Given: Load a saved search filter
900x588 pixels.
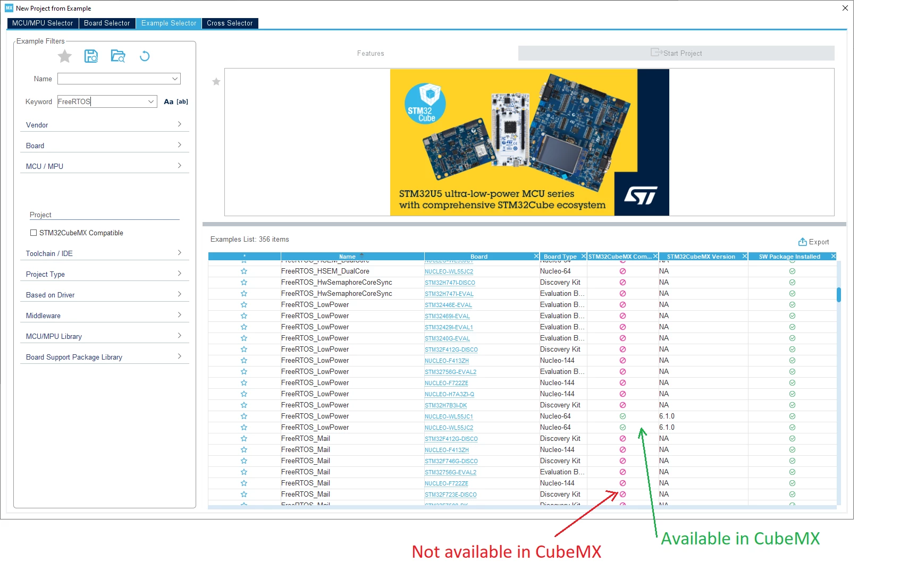Looking at the screenshot, I should click(118, 56).
